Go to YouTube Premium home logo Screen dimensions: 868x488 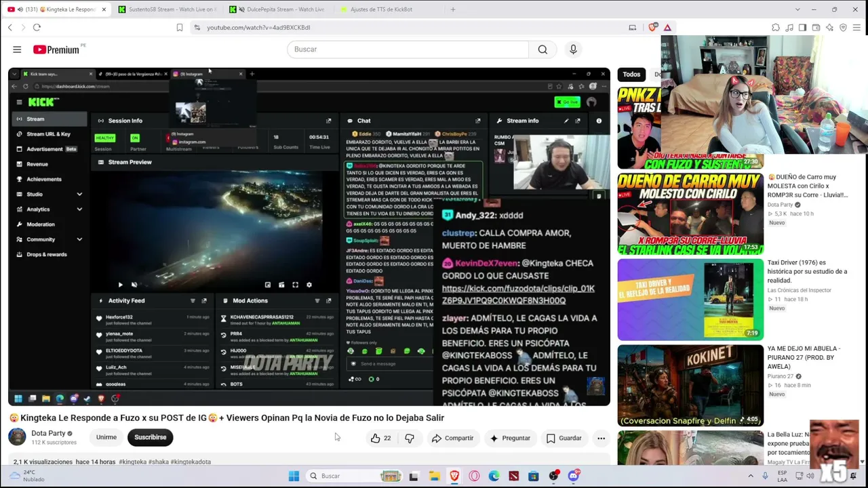tap(56, 49)
